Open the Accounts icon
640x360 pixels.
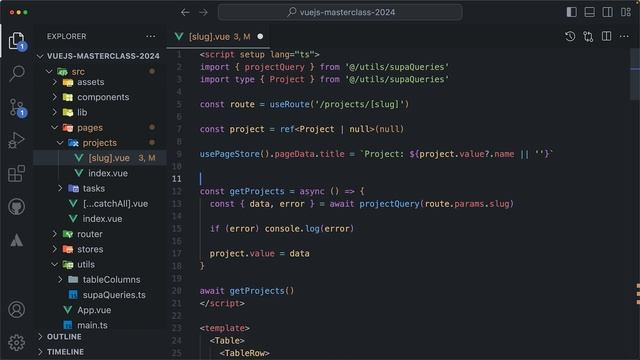(x=16, y=310)
